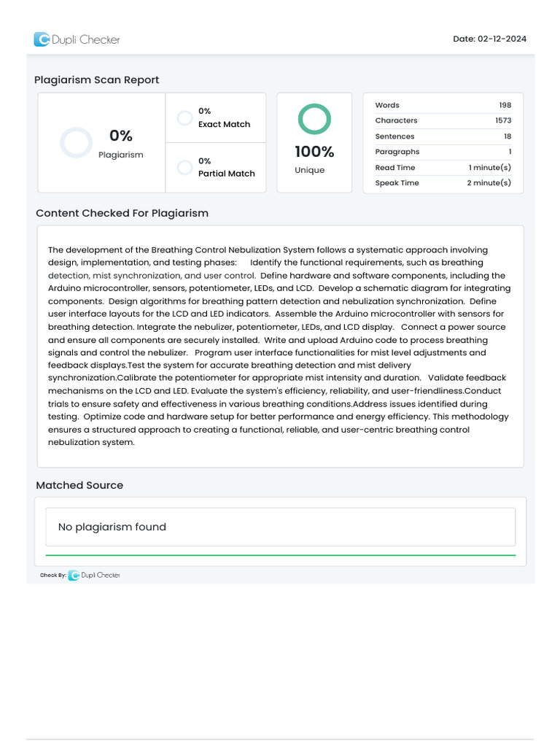This screenshot has height=747, width=560.
Task: Click the Plagiarism Scan Report heading
Action: coord(97,80)
